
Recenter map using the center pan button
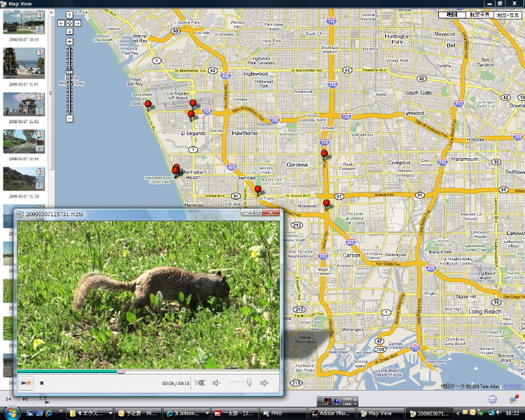[69, 23]
